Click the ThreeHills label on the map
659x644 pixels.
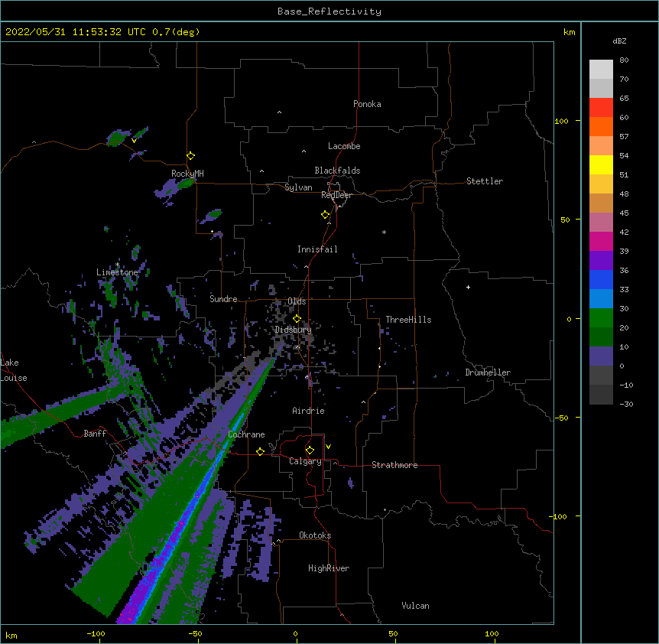[408, 320]
